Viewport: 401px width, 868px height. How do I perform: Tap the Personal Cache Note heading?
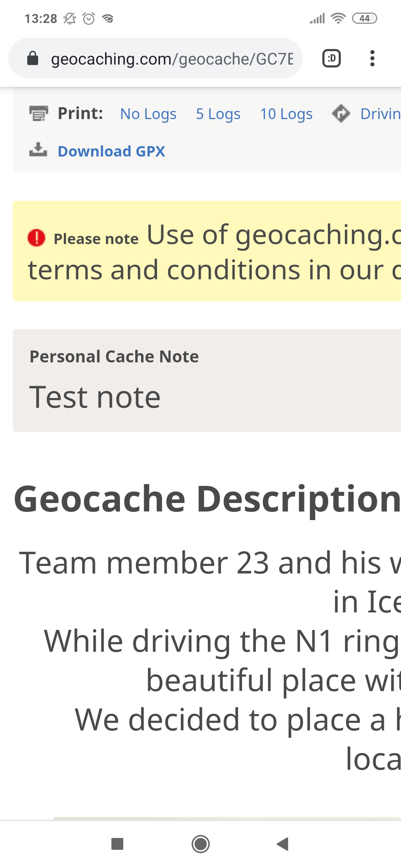point(114,356)
